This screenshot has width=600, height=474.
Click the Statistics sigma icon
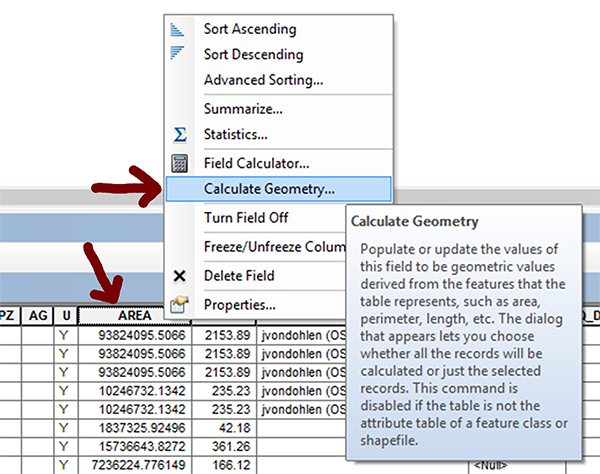tap(180, 134)
